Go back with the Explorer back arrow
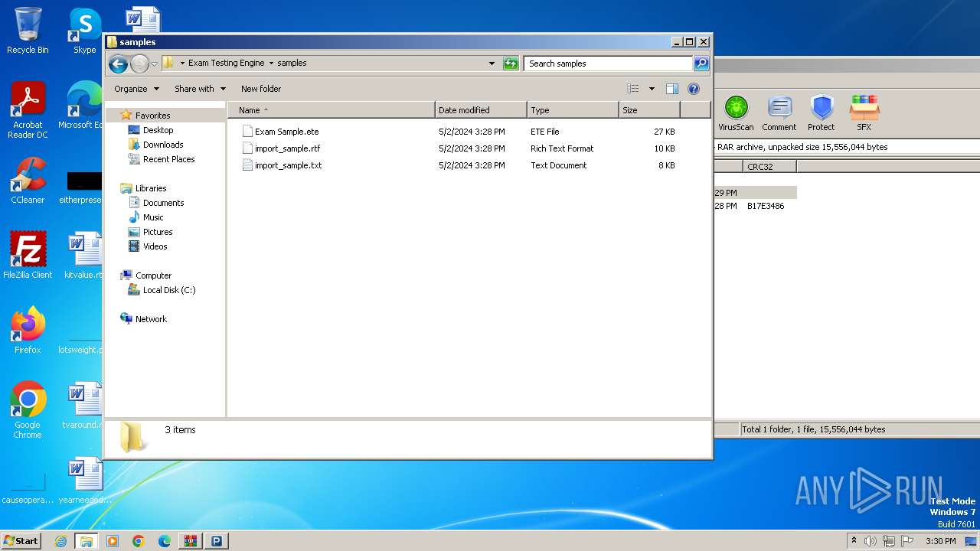 tap(118, 64)
